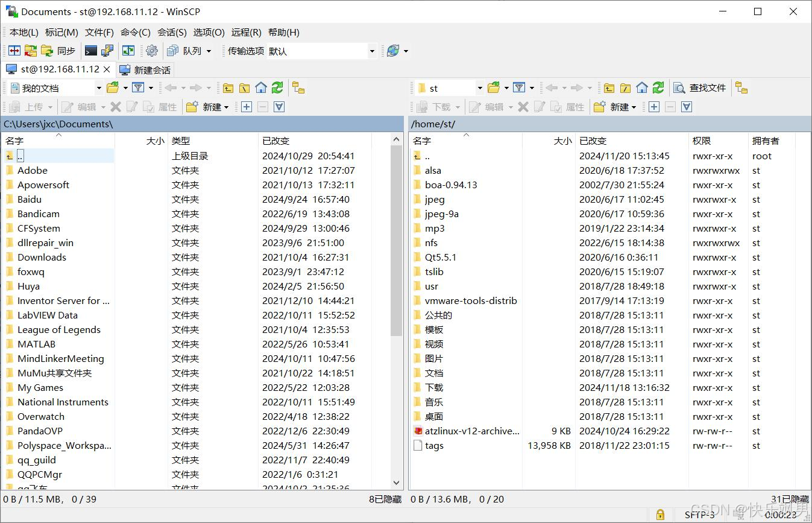Open the terminal console icon

click(91, 51)
